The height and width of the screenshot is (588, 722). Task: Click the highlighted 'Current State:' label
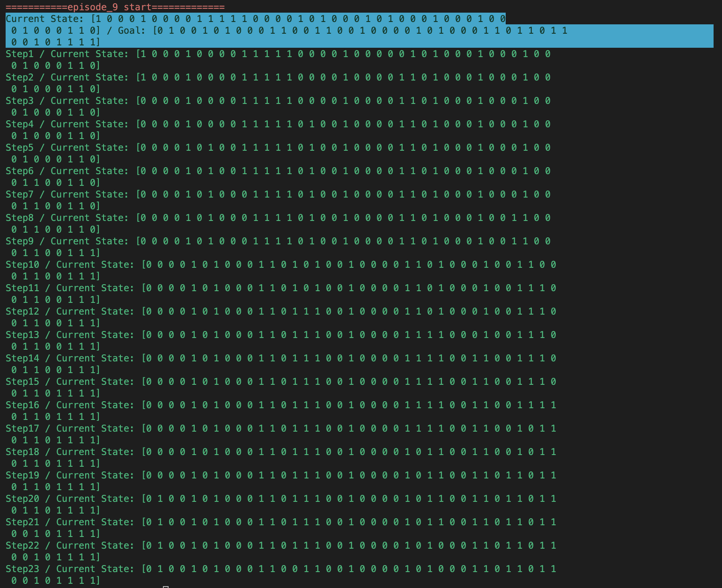click(x=45, y=19)
